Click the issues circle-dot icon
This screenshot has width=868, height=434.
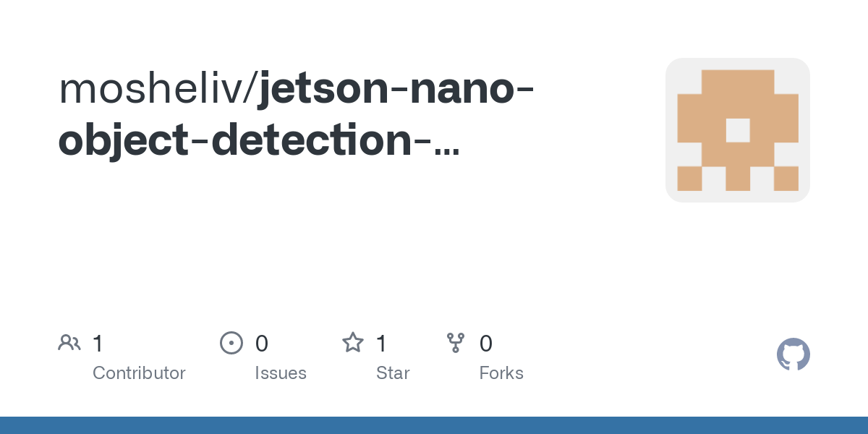click(231, 343)
